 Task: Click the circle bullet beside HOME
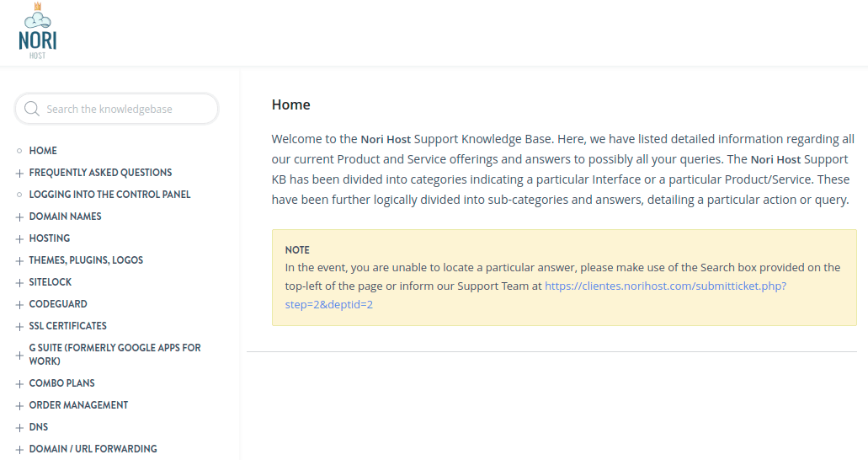pos(19,151)
